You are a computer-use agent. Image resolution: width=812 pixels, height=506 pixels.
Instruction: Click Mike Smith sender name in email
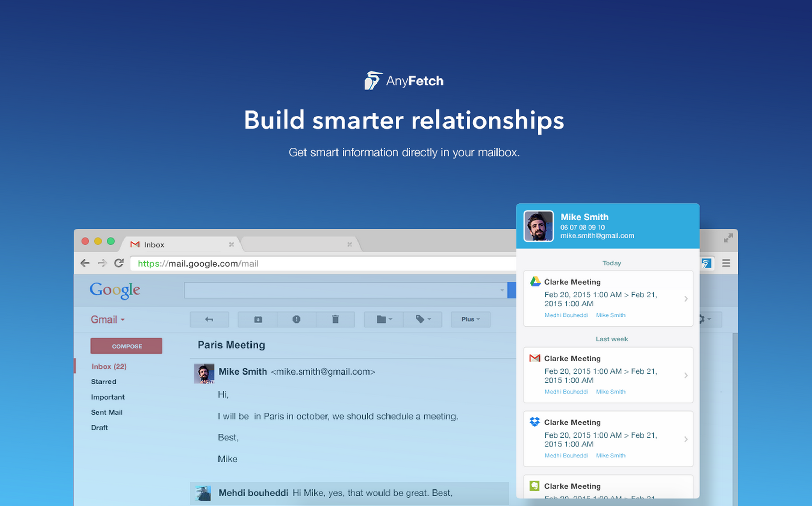pyautogui.click(x=243, y=371)
